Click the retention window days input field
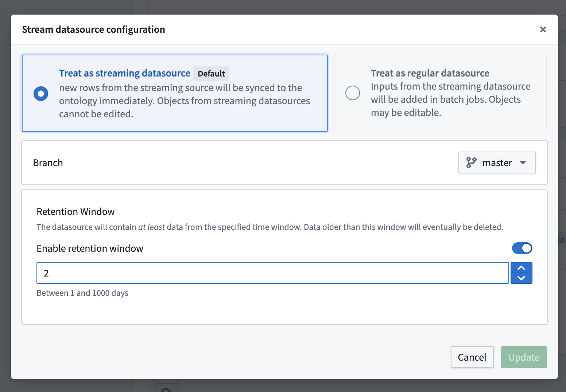The image size is (566, 392). [x=273, y=273]
